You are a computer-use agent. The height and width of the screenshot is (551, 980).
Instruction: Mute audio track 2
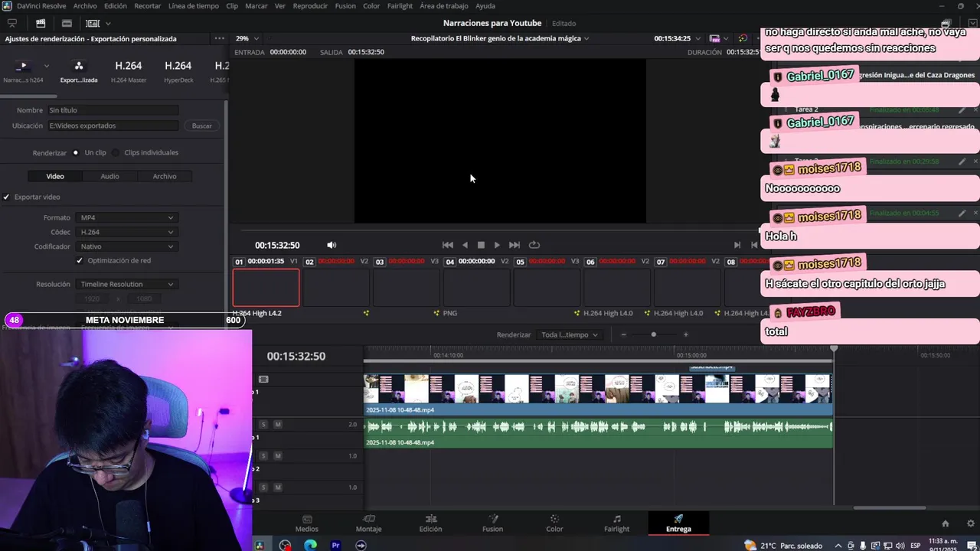tap(278, 455)
